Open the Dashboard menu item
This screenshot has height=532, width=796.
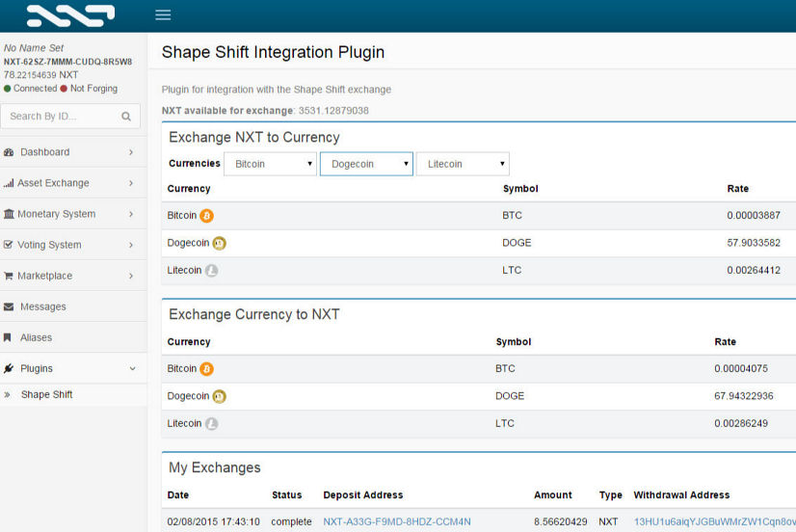point(73,152)
